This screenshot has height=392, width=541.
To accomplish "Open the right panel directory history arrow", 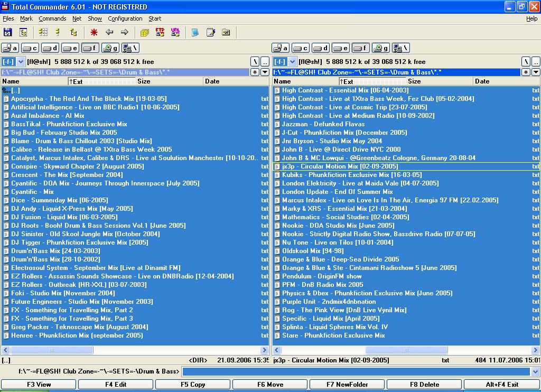I will (536, 72).
